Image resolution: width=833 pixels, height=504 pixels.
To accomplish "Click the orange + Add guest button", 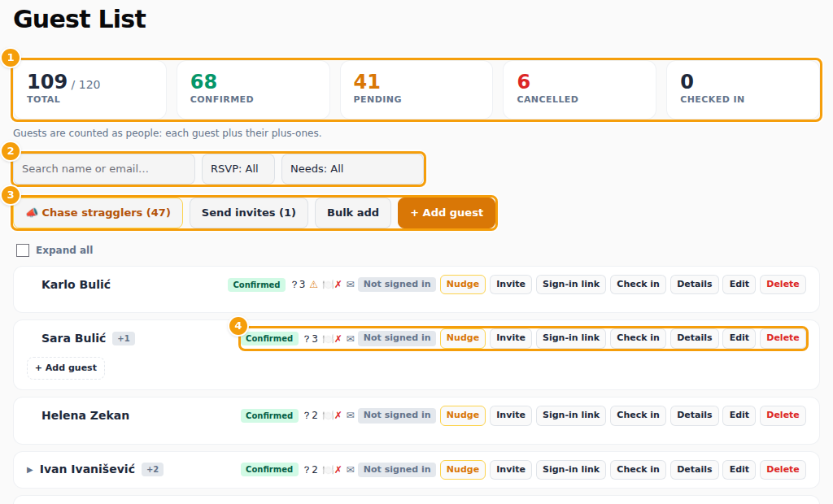I will pos(447,213).
